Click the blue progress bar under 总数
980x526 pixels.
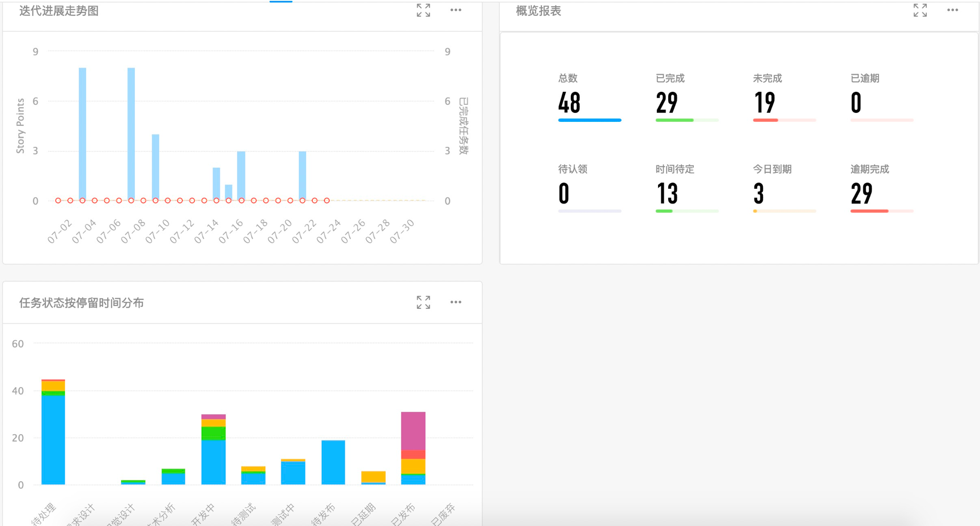tap(589, 120)
